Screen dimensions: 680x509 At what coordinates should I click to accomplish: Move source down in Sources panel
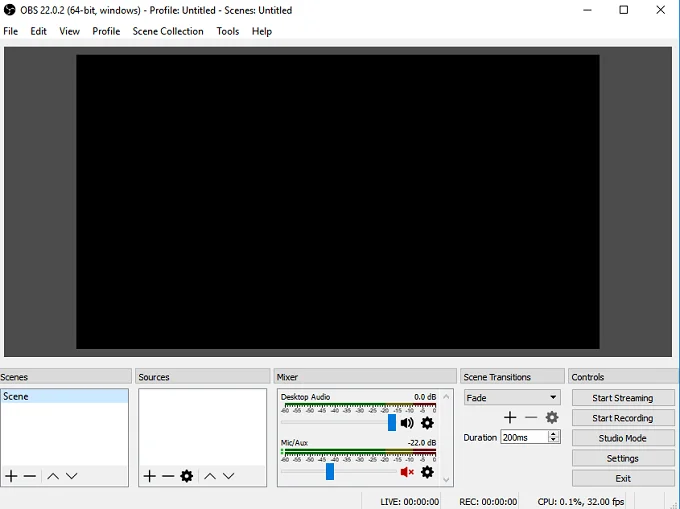pos(229,476)
